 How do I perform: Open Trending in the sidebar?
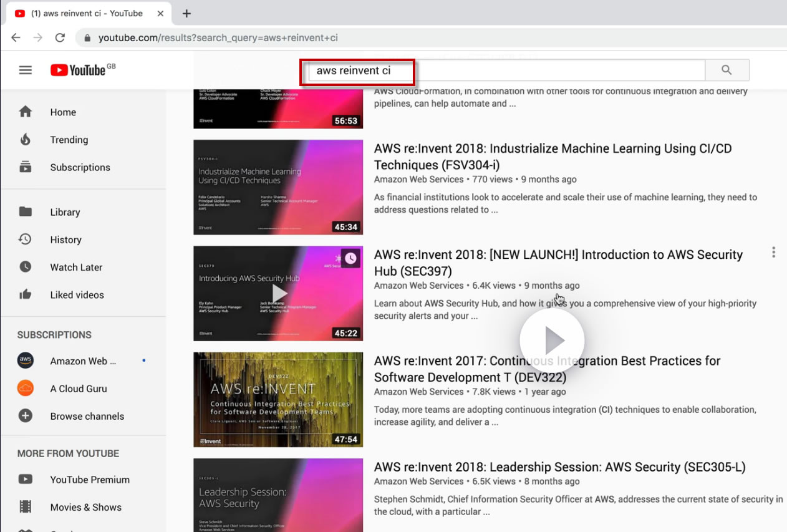click(x=83, y=140)
